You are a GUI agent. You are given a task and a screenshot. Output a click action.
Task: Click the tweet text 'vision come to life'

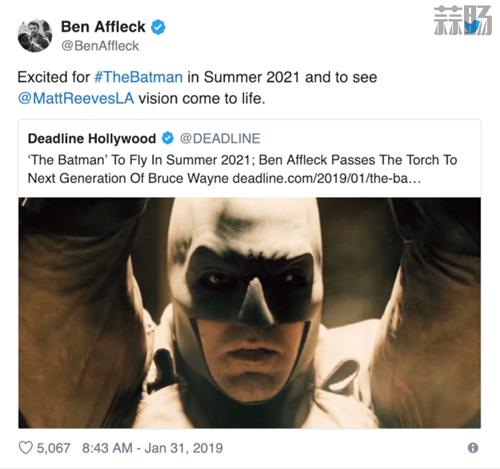(x=201, y=98)
